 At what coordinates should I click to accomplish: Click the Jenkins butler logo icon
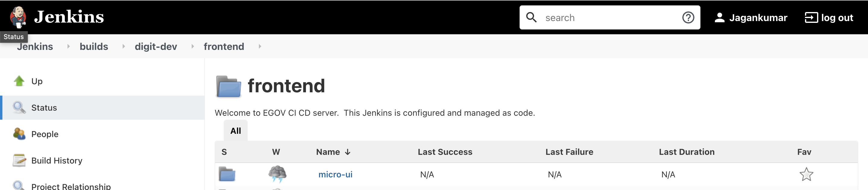[18, 17]
